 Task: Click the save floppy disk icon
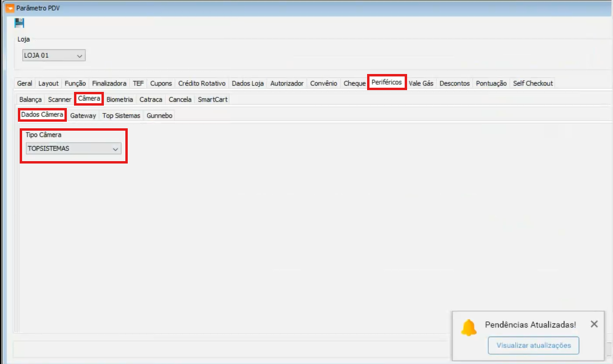(19, 23)
